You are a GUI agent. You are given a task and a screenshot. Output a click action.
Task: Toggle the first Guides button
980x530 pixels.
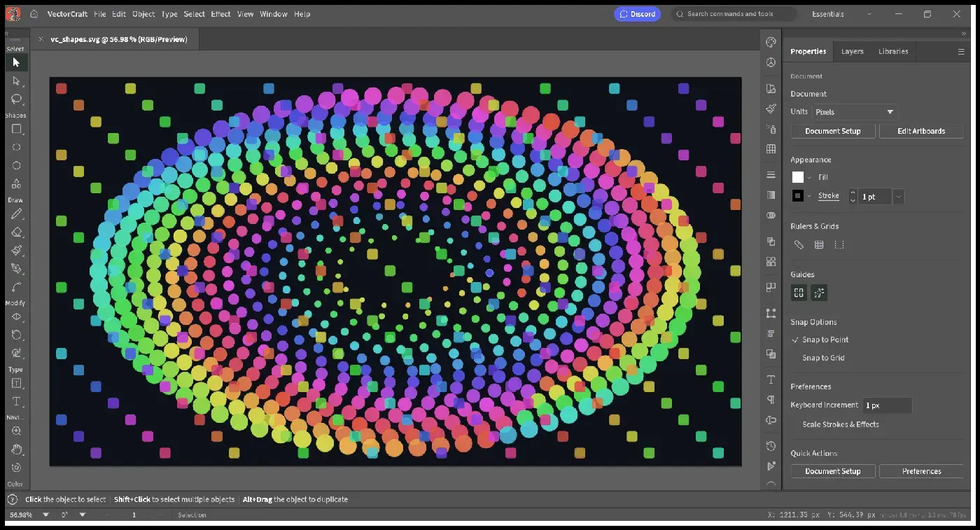click(x=799, y=293)
